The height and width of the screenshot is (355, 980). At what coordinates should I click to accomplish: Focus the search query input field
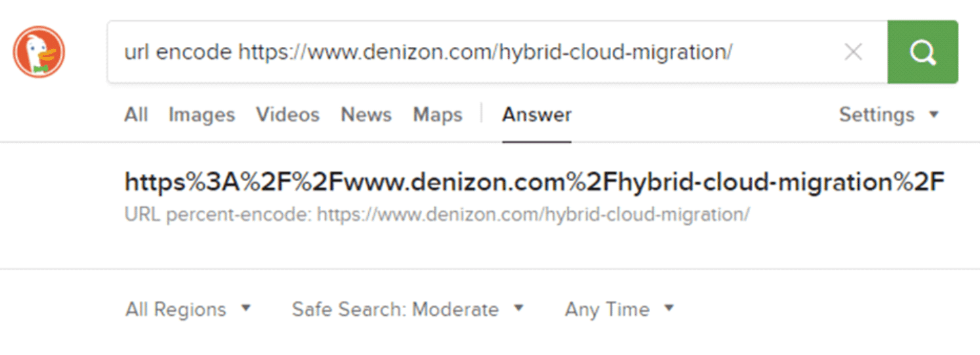pos(471,52)
